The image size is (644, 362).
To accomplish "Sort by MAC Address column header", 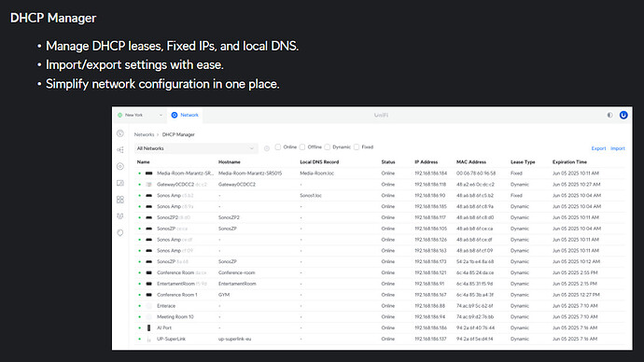I will click(x=471, y=162).
